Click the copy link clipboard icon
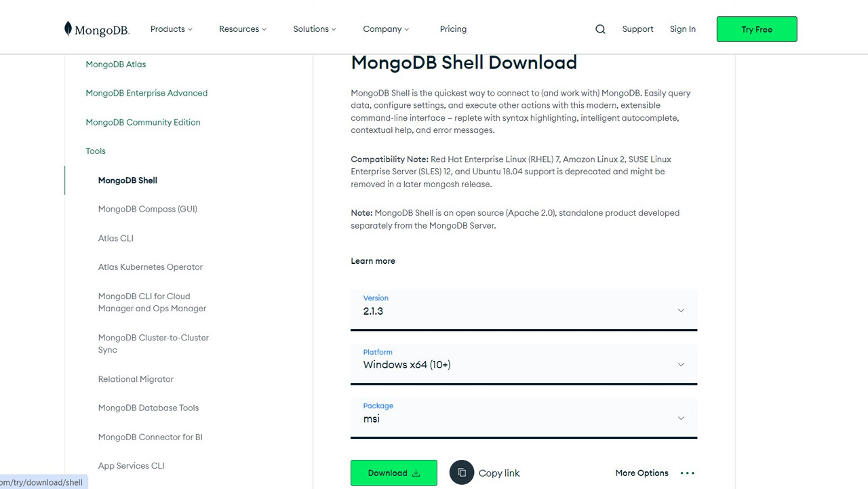The image size is (868, 489). pyautogui.click(x=462, y=473)
